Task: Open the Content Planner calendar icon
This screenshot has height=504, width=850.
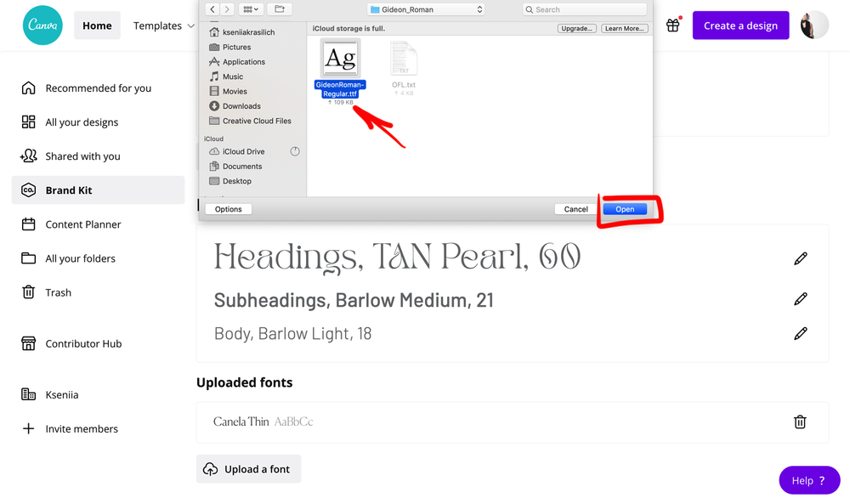Action: 27,224
